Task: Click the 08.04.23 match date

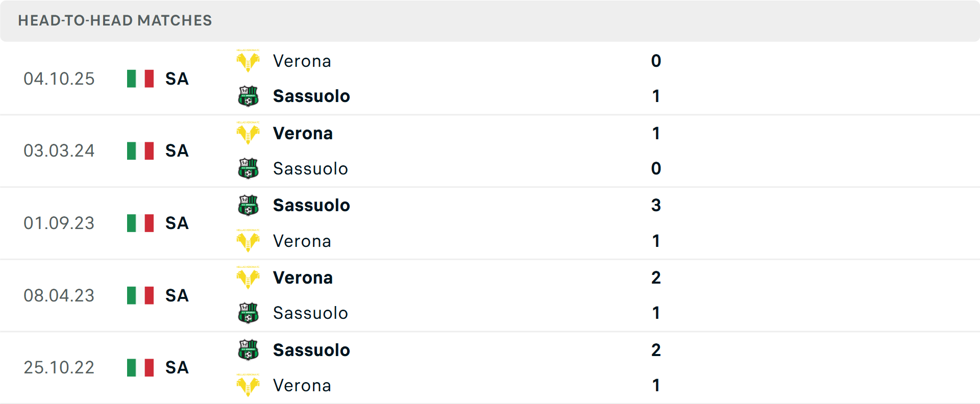Action: tap(59, 295)
